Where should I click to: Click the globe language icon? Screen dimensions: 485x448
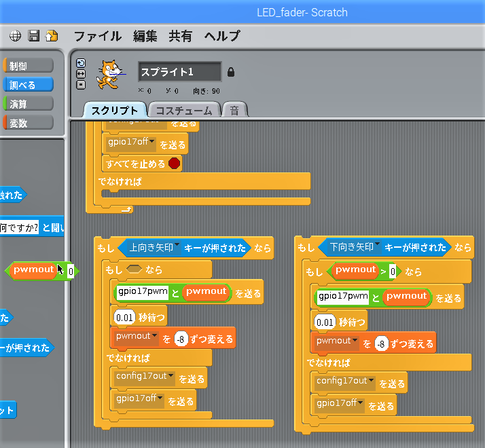(15, 36)
